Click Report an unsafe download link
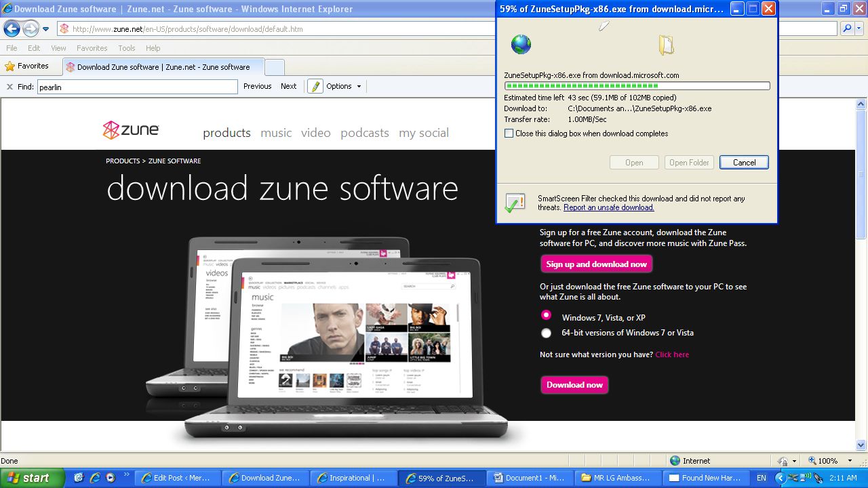The height and width of the screenshot is (488, 868). click(x=609, y=207)
